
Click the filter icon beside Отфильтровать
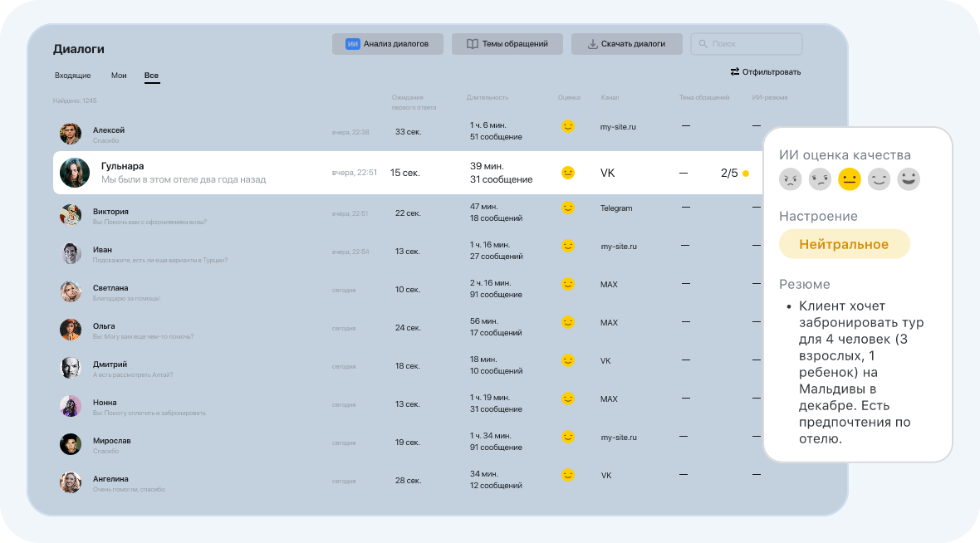tap(735, 72)
